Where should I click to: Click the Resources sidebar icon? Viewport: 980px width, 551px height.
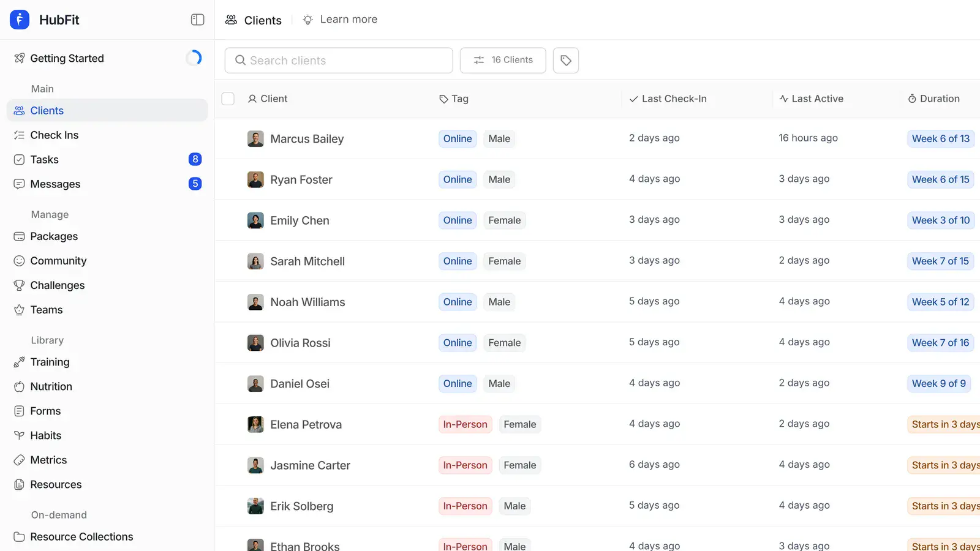click(19, 485)
